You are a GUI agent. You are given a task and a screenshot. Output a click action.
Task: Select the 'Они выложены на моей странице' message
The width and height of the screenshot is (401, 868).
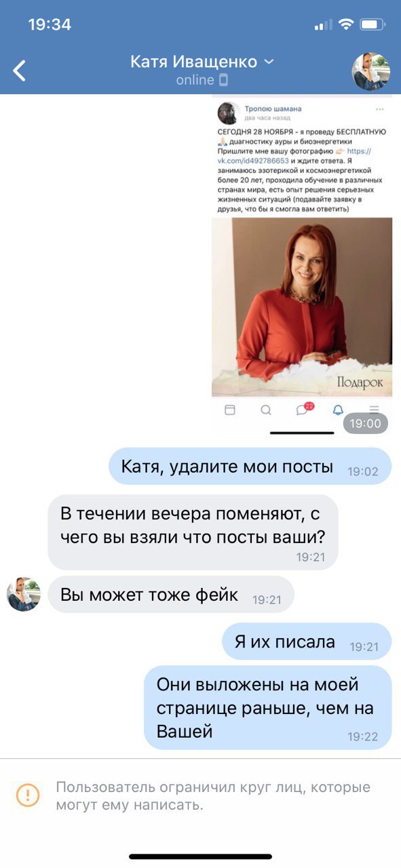click(x=268, y=707)
